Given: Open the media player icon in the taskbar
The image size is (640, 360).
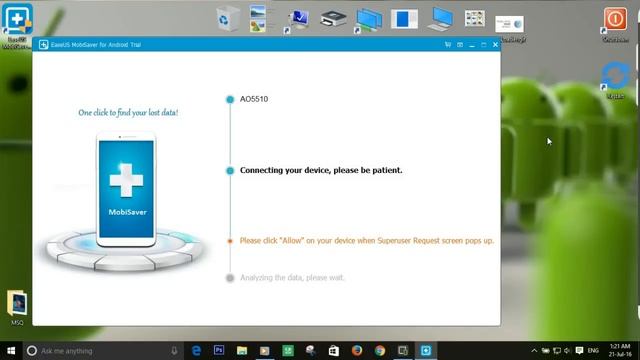Looking at the screenshot, I should 265,351.
